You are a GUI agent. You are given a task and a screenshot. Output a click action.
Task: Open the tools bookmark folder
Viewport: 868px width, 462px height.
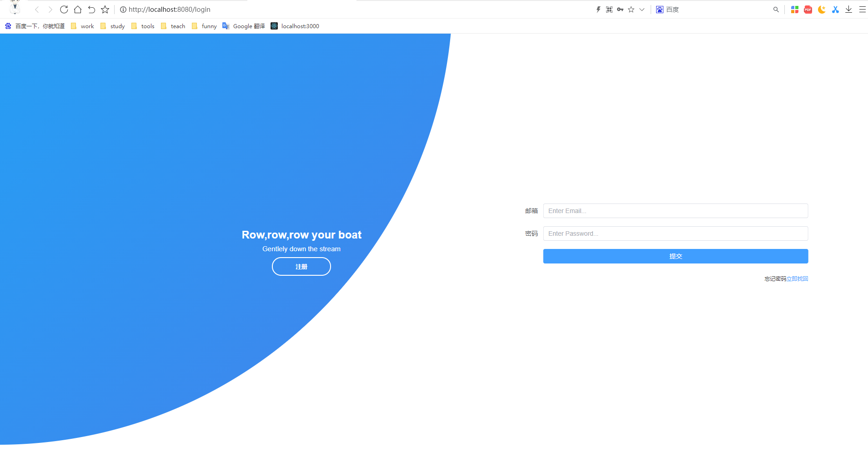tap(143, 26)
